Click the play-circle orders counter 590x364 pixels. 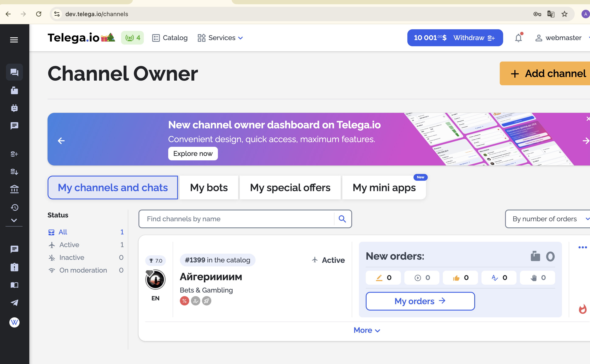click(422, 278)
